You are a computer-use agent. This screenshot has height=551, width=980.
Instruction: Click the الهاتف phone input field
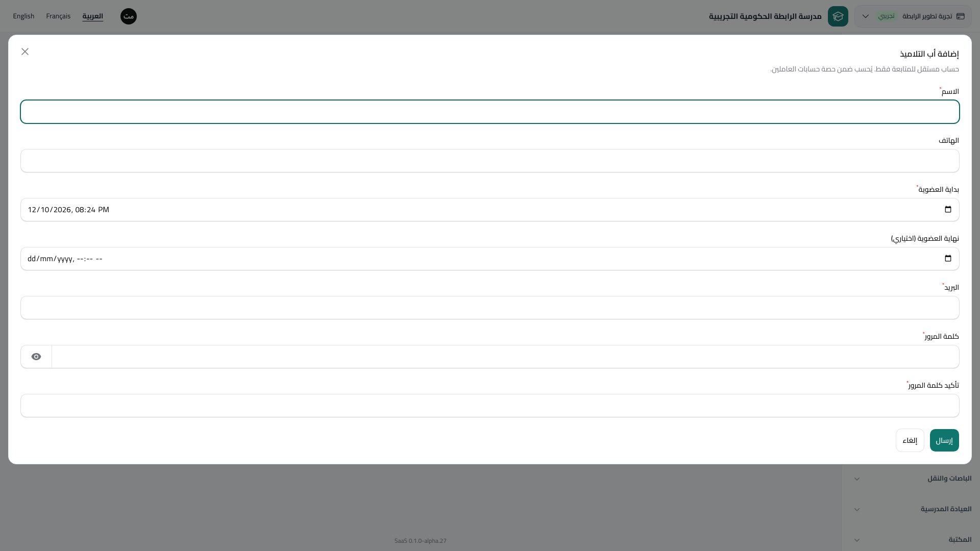coord(490,161)
